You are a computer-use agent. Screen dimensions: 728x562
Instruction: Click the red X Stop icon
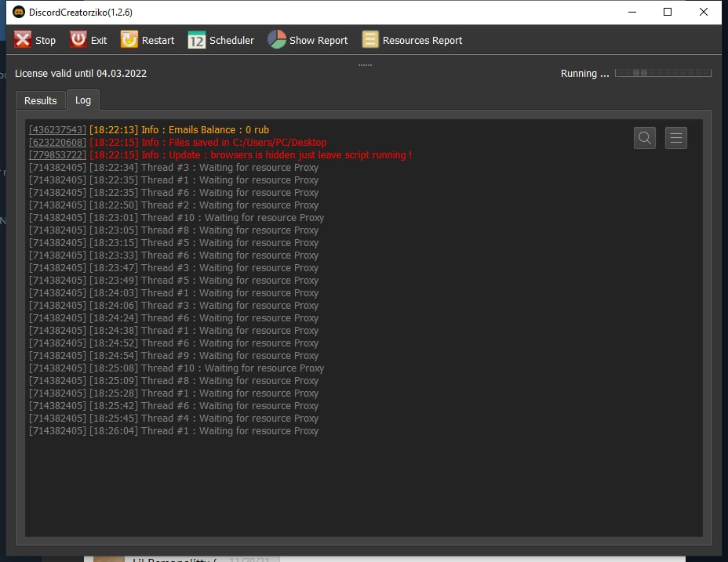22,39
